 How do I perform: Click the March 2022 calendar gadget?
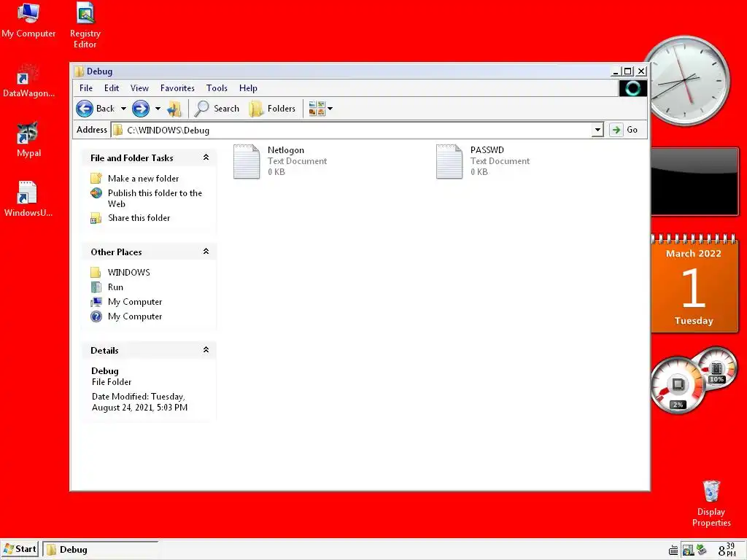[x=694, y=284]
